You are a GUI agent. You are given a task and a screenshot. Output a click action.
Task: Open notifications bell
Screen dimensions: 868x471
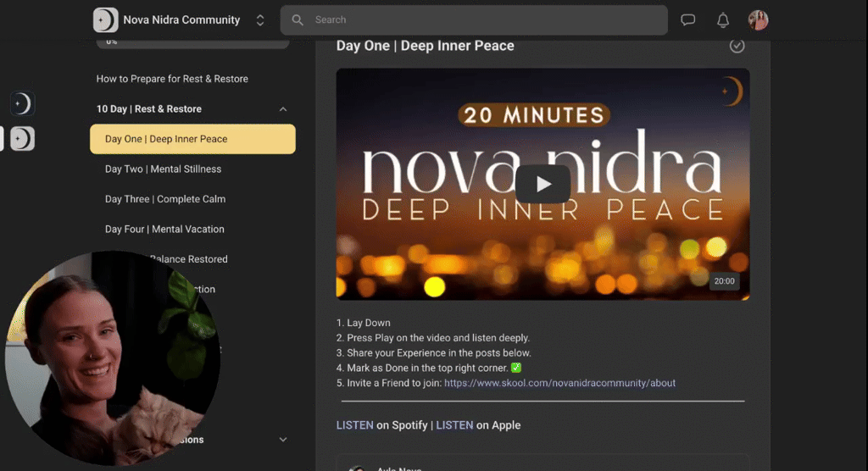pos(722,20)
